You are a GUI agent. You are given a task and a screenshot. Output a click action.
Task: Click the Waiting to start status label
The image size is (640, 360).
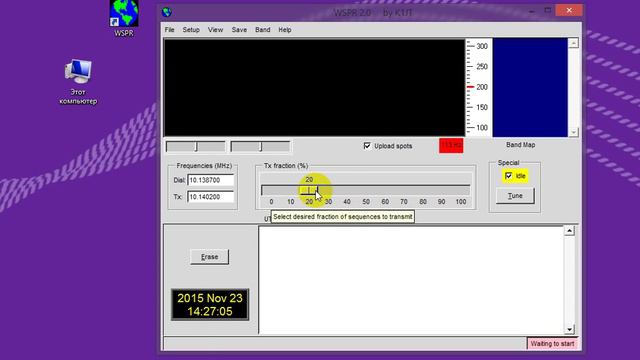pyautogui.click(x=552, y=344)
